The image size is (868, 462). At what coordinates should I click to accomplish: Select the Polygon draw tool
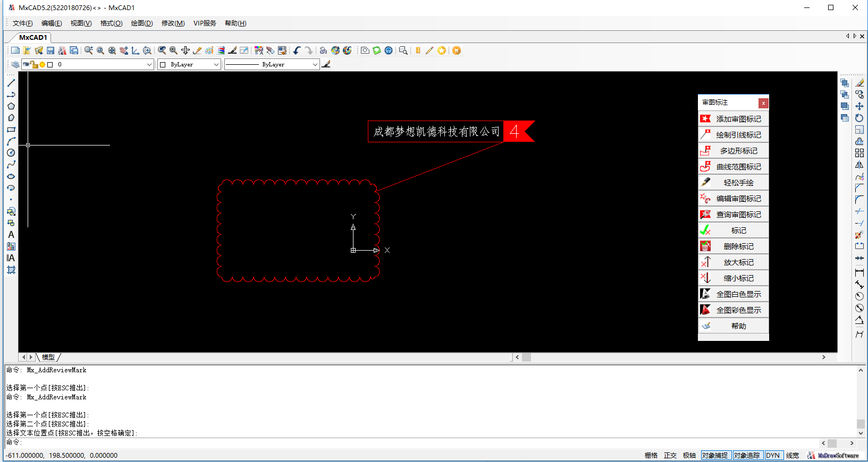pyautogui.click(x=11, y=106)
